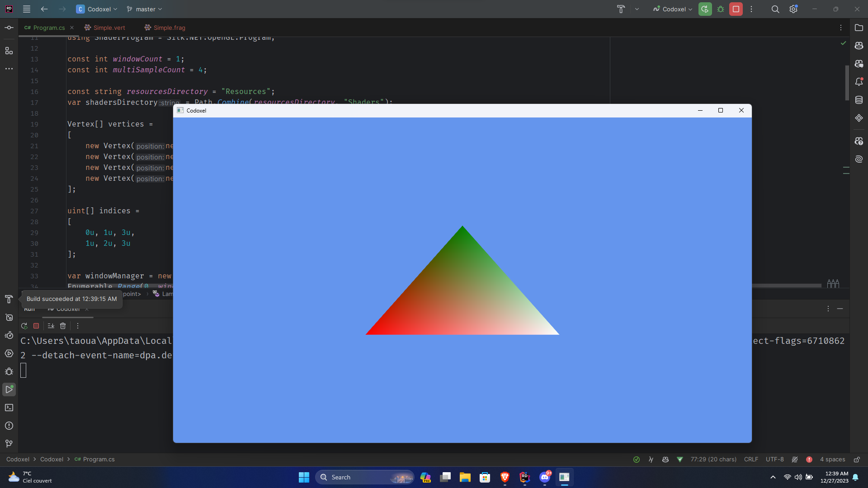
Task: Open the Notifications bell in right sidebar
Action: (859, 82)
